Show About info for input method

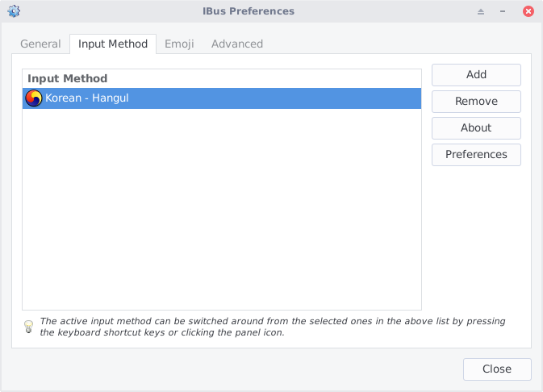pyautogui.click(x=476, y=128)
